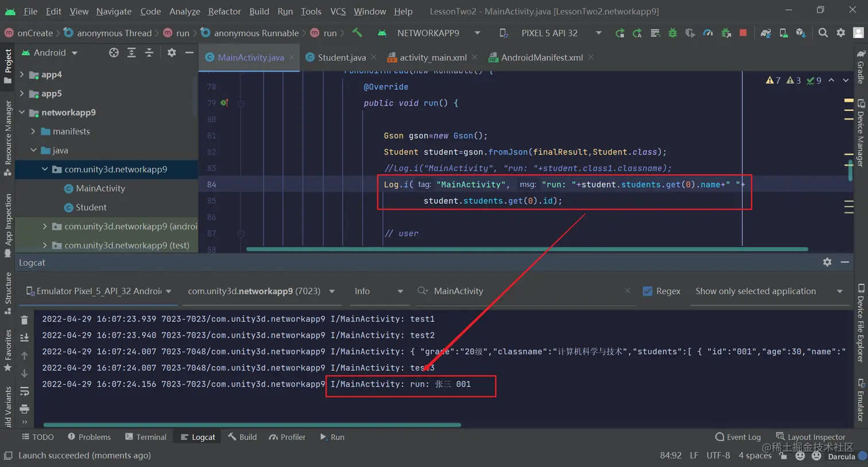Image resolution: width=868 pixels, height=467 pixels.
Task: Open the Problems tool window
Action: coord(89,437)
